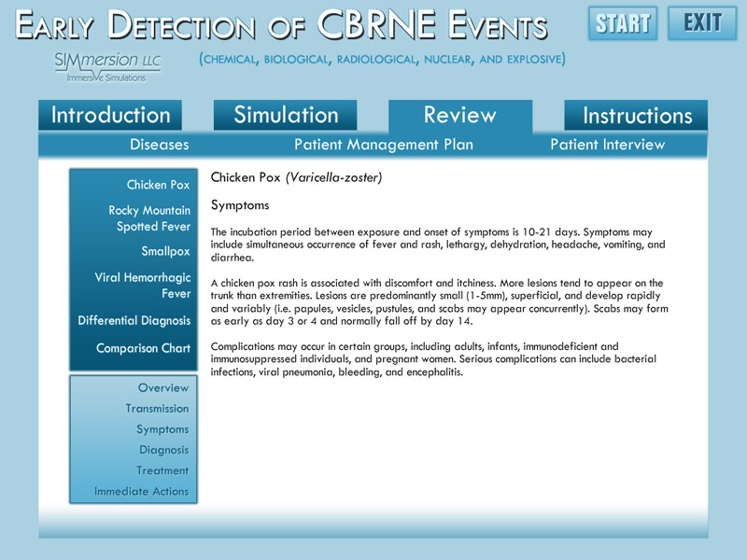This screenshot has height=560, width=747.
Task: Show the Transmission topic
Action: (x=157, y=409)
